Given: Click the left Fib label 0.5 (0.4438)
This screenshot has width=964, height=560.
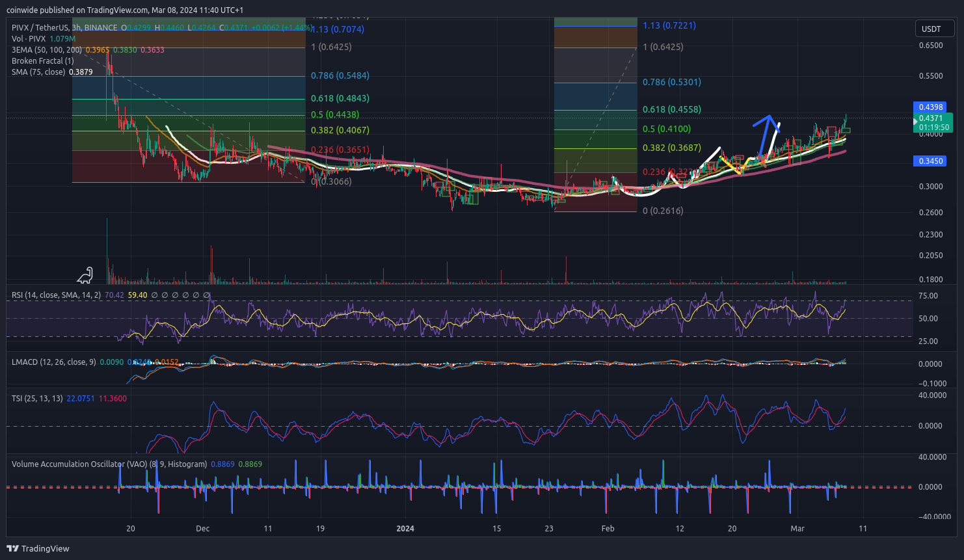Looking at the screenshot, I should click(335, 114).
